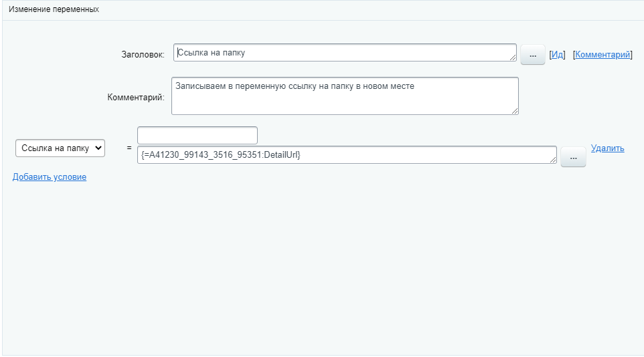Click the Заголовок: field label
The image size is (644, 357).
pyautogui.click(x=141, y=55)
